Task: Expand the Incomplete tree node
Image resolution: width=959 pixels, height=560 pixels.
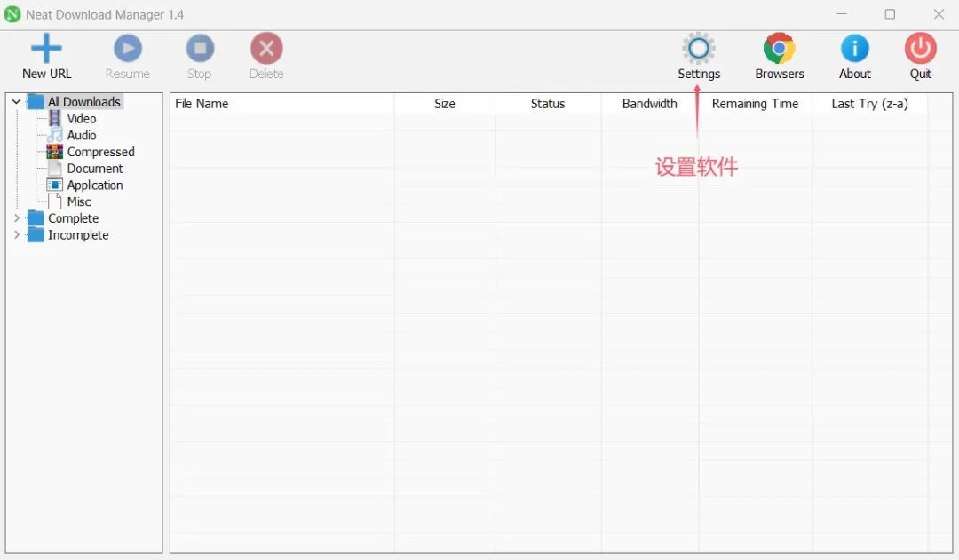Action: [17, 235]
